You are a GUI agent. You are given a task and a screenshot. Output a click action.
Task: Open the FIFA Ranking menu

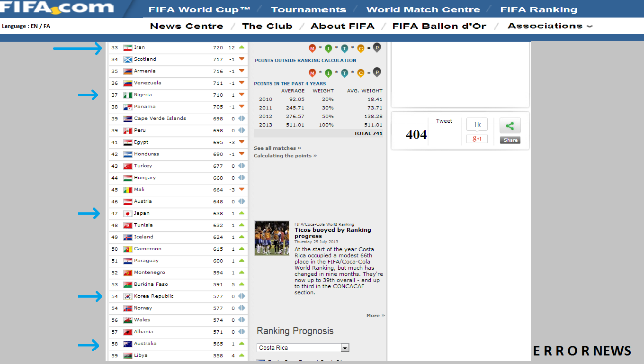tap(539, 9)
